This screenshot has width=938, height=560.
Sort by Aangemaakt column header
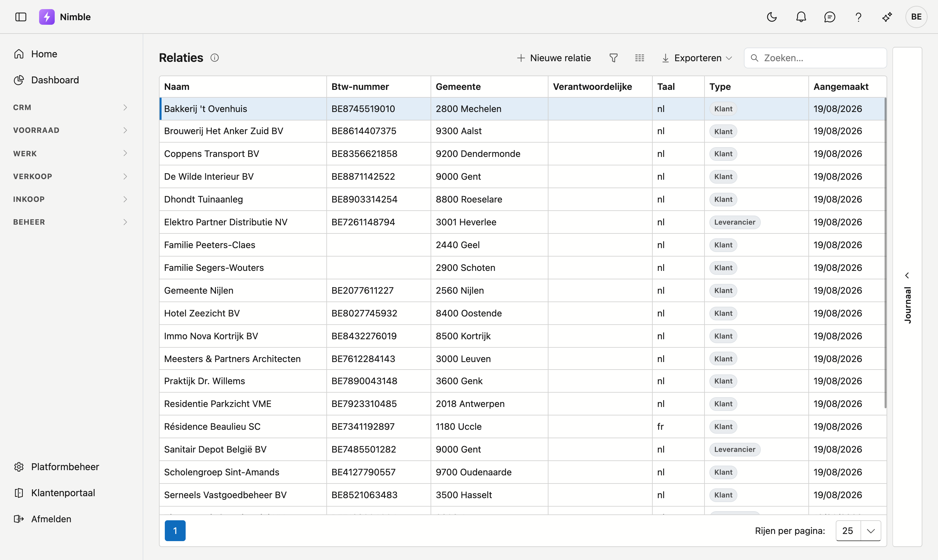(x=847, y=87)
